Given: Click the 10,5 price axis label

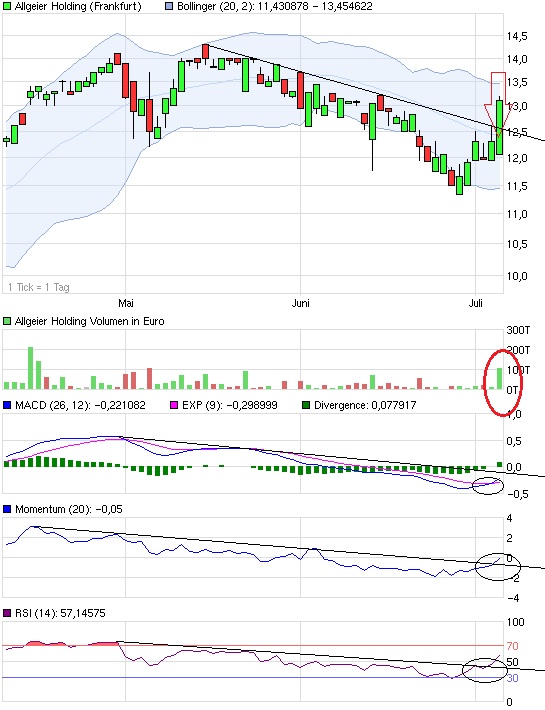Looking at the screenshot, I should [x=517, y=244].
